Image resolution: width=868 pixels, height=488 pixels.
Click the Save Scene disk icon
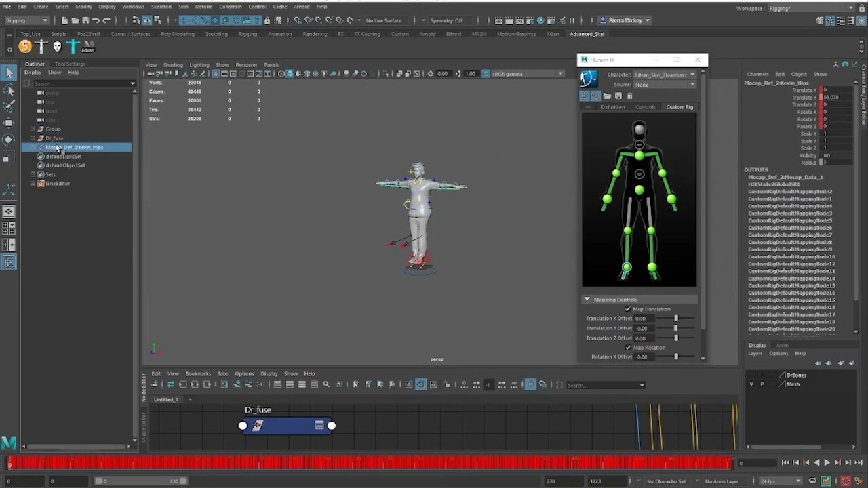pyautogui.click(x=85, y=20)
